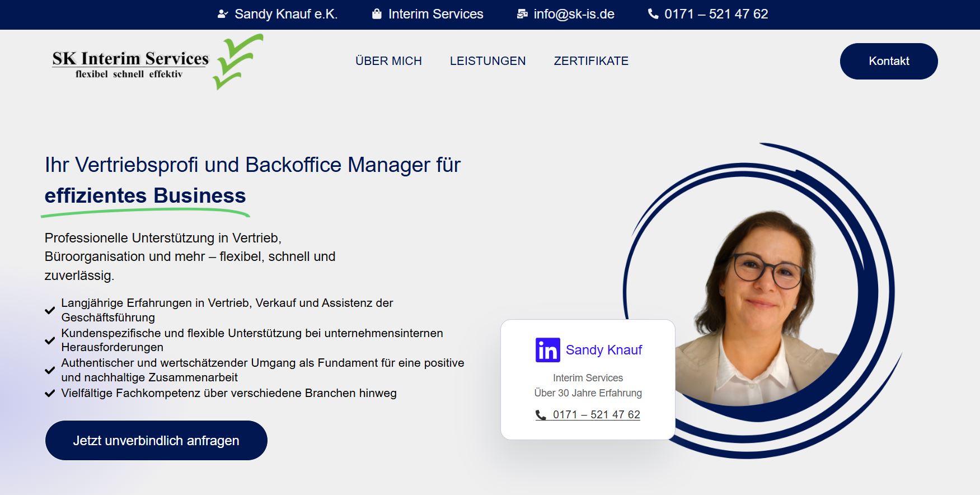
Task: Open Sandy Knauf LinkedIn profile link
Action: pyautogui.click(x=604, y=350)
